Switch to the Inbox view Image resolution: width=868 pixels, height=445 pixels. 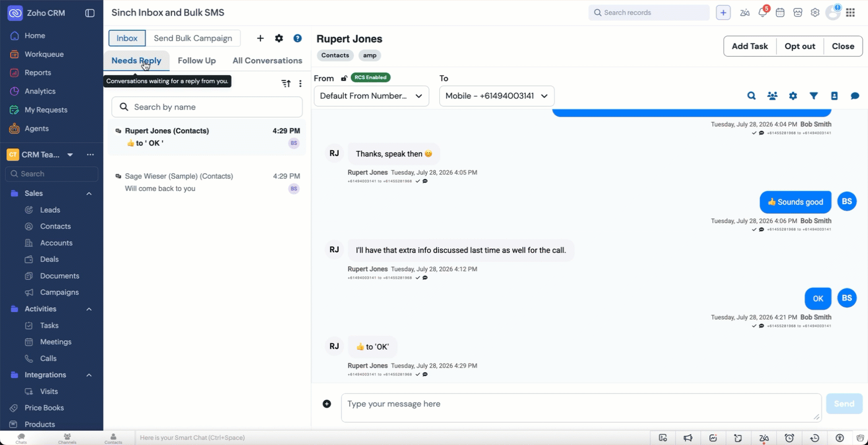127,38
